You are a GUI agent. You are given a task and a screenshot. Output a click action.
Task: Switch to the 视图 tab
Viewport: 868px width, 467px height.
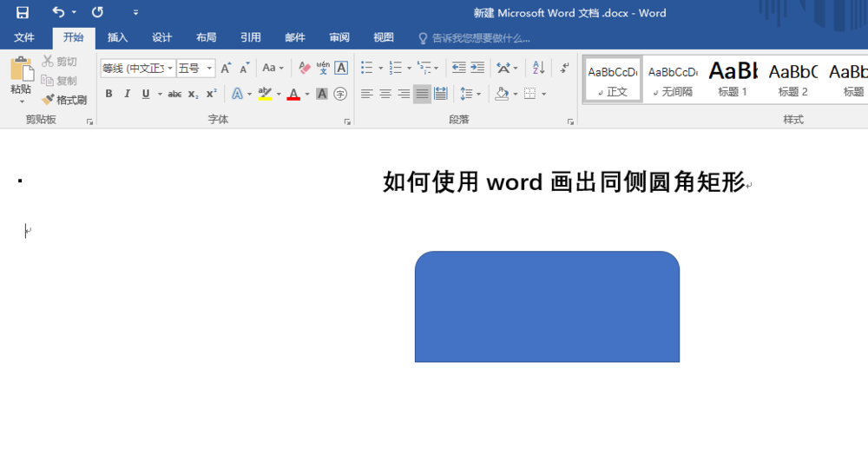[383, 37]
